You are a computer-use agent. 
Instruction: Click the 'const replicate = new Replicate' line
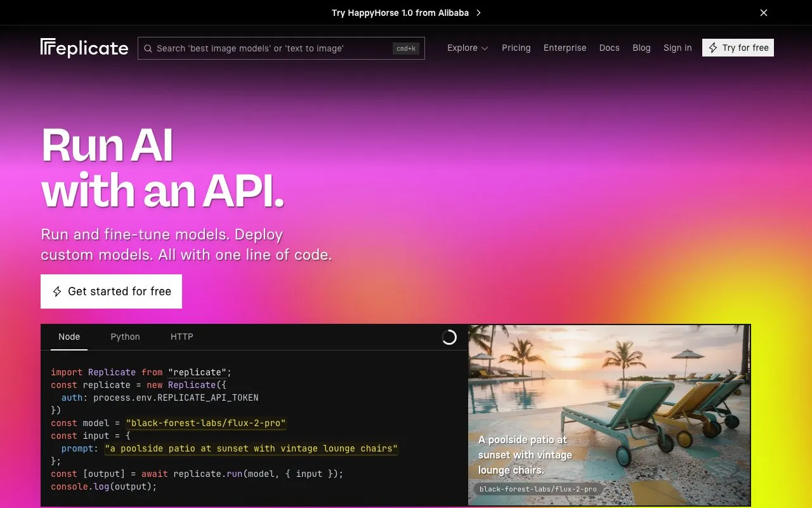(138, 385)
